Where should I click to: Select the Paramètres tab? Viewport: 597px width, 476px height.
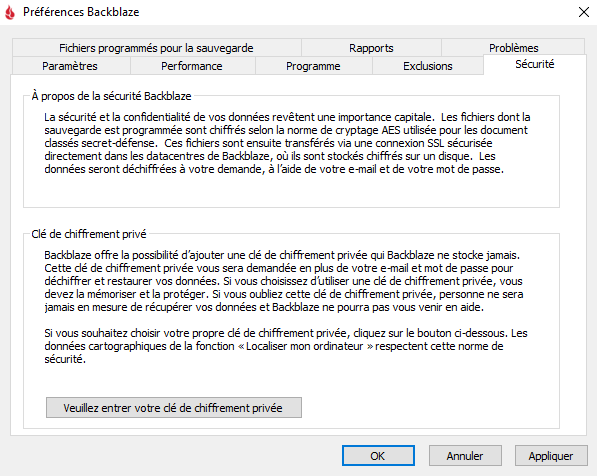tap(71, 66)
